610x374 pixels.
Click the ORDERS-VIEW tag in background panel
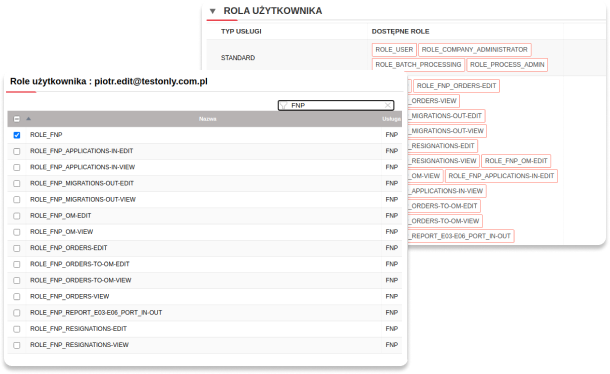point(433,101)
